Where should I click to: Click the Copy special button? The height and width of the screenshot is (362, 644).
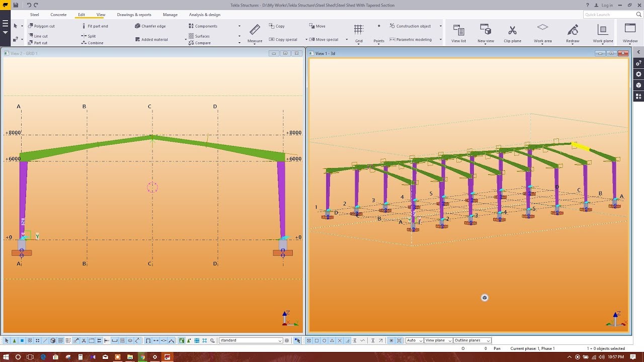coord(283,39)
